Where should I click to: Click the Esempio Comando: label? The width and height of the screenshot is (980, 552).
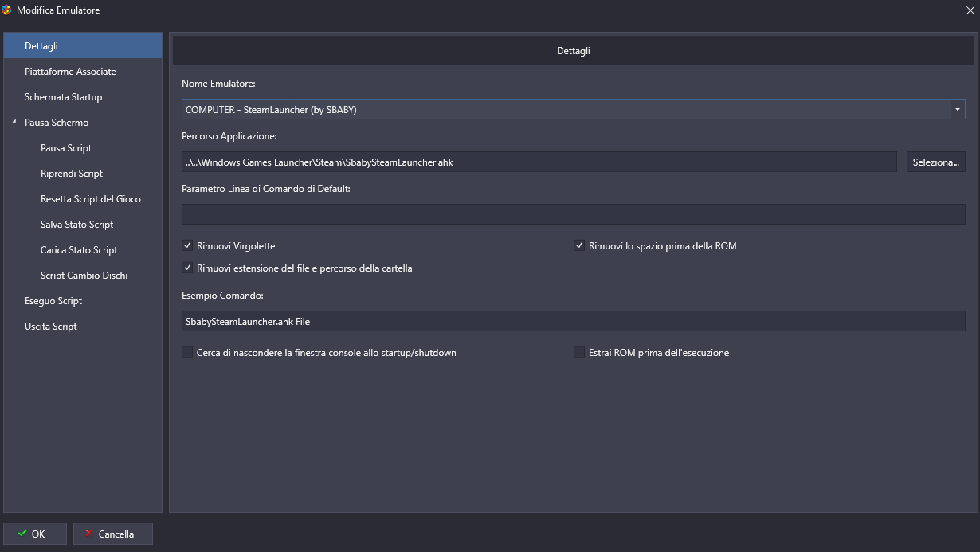(222, 296)
